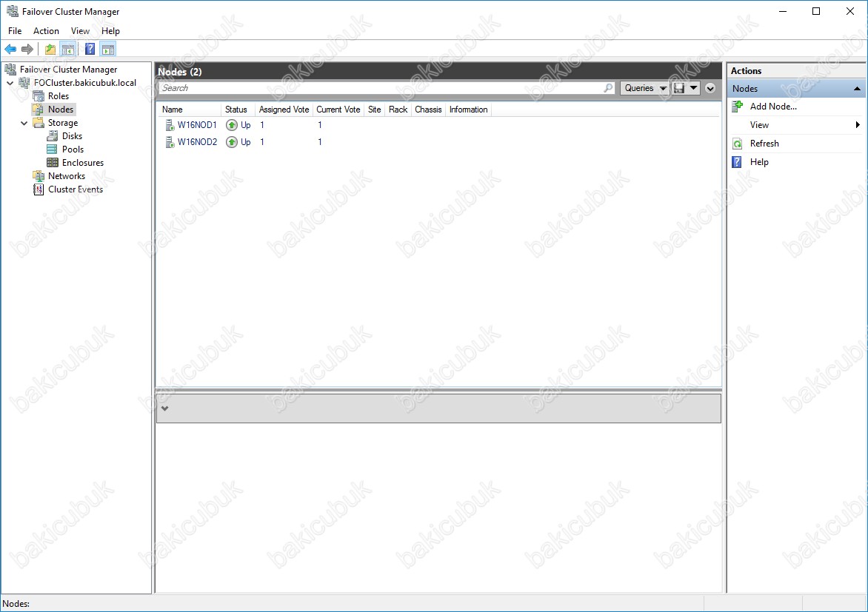Screen dimensions: 868x612
Task: Toggle the Show/Hide Action Pane toolbar icon
Action: (108, 50)
